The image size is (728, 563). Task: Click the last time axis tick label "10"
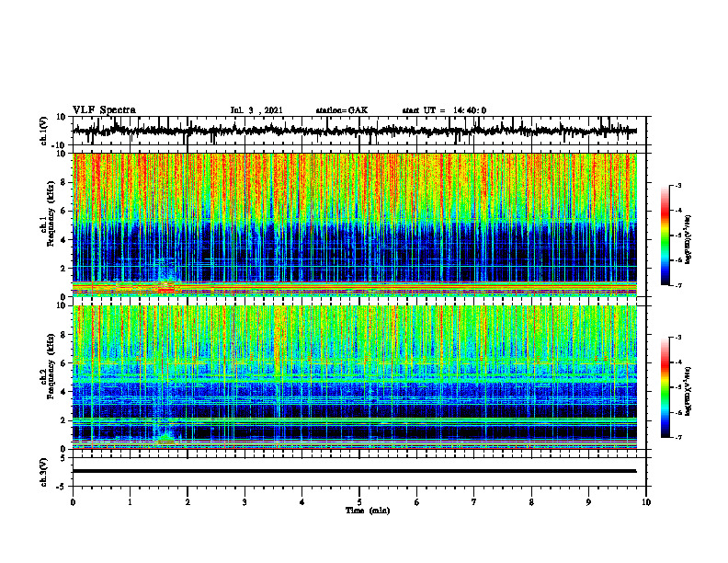(x=646, y=502)
